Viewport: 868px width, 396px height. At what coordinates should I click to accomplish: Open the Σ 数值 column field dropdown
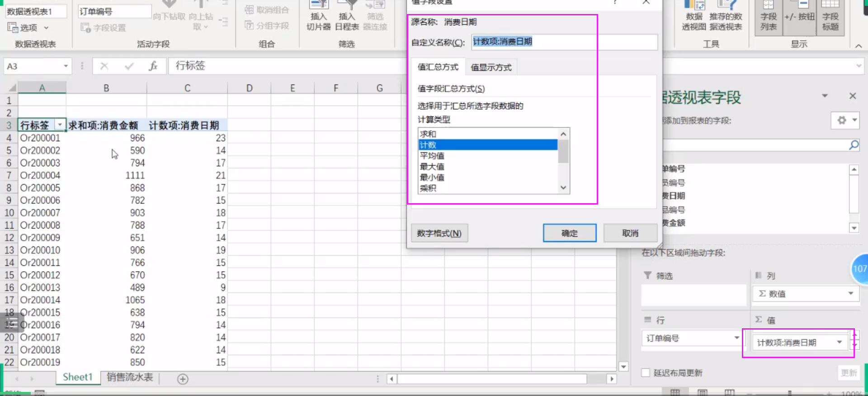click(x=850, y=294)
